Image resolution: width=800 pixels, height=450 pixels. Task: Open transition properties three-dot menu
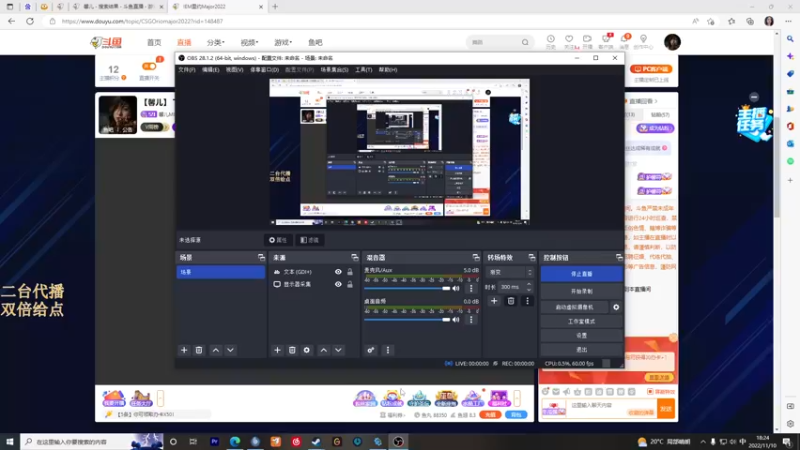tap(528, 301)
